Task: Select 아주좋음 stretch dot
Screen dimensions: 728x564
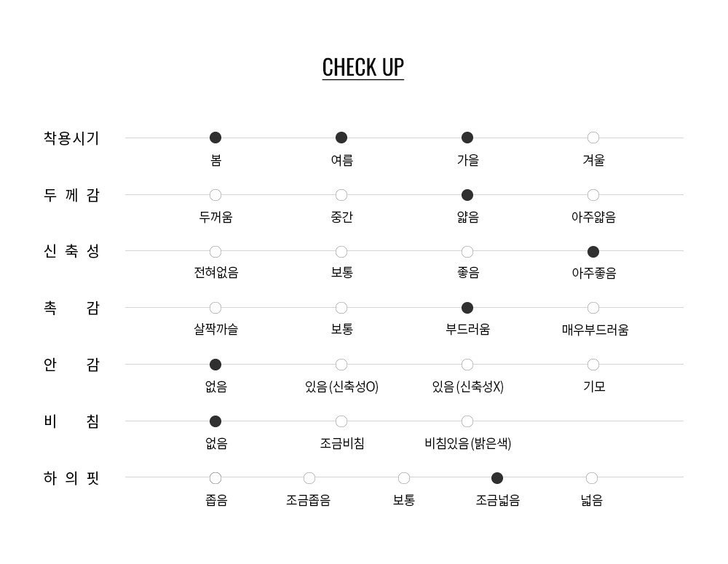Action: pyautogui.click(x=593, y=252)
